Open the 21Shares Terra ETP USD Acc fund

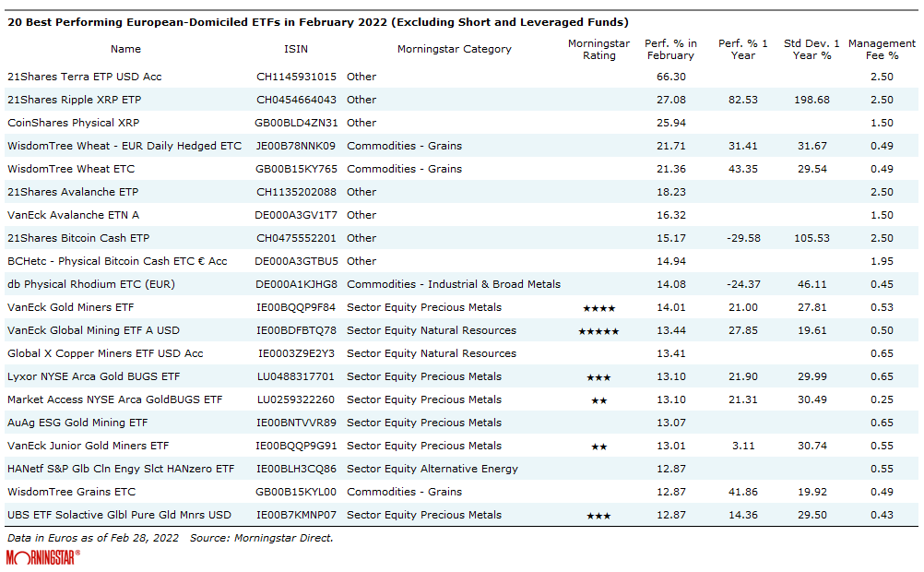tap(84, 77)
